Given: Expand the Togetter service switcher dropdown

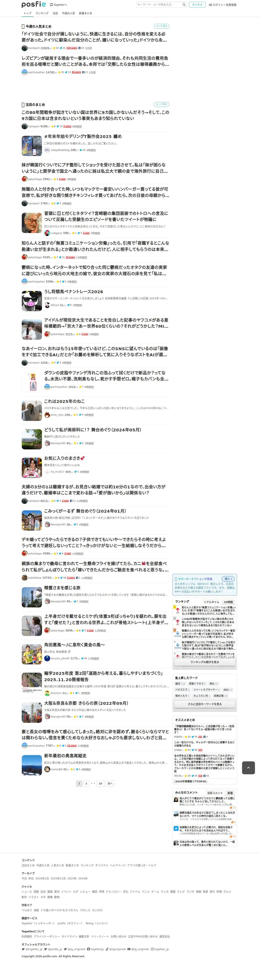Looking at the screenshot, I should 58,5.
